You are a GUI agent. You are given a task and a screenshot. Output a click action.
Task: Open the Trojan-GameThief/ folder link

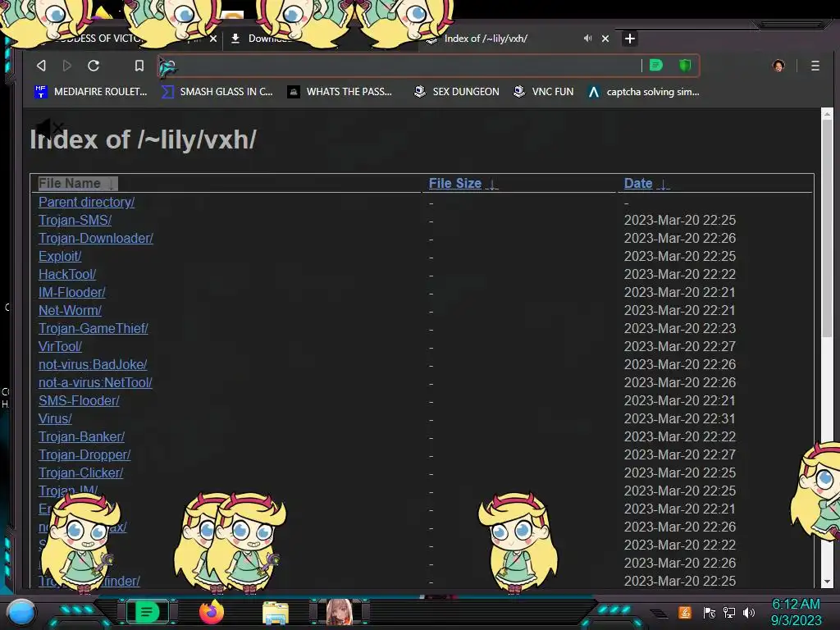click(94, 328)
